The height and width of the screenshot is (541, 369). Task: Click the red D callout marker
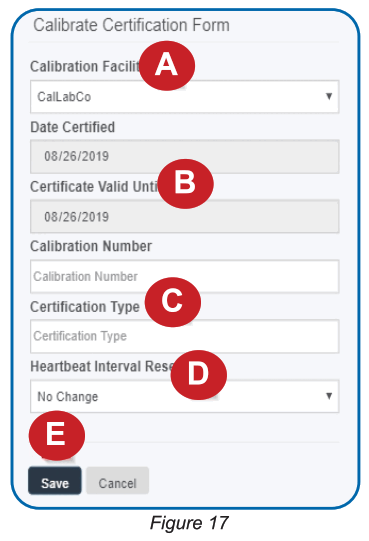[198, 375]
